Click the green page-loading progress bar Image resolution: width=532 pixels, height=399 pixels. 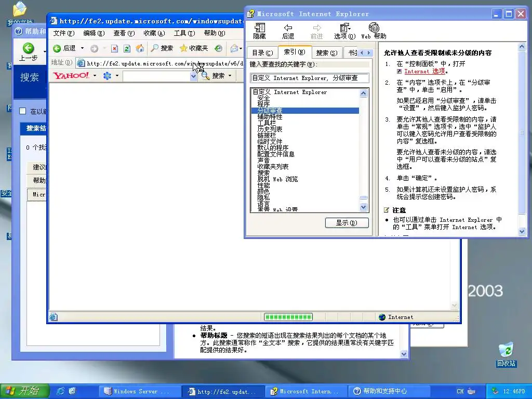point(288,317)
